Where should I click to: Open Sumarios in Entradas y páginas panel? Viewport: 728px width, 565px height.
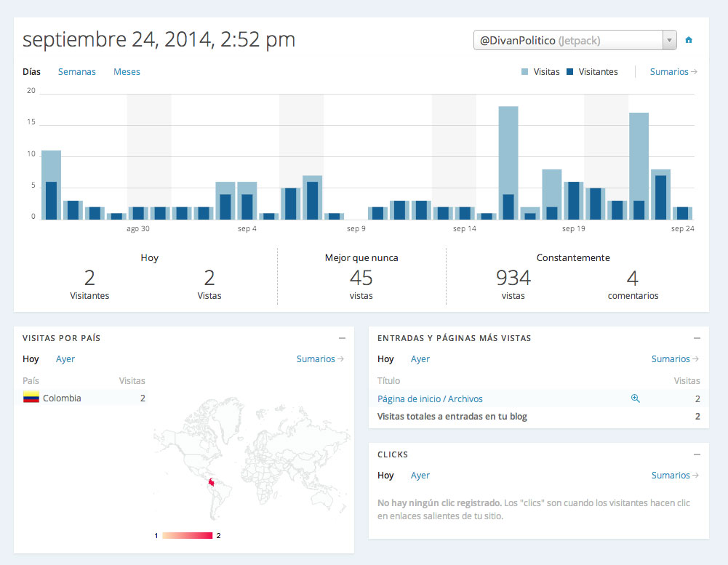pos(675,359)
